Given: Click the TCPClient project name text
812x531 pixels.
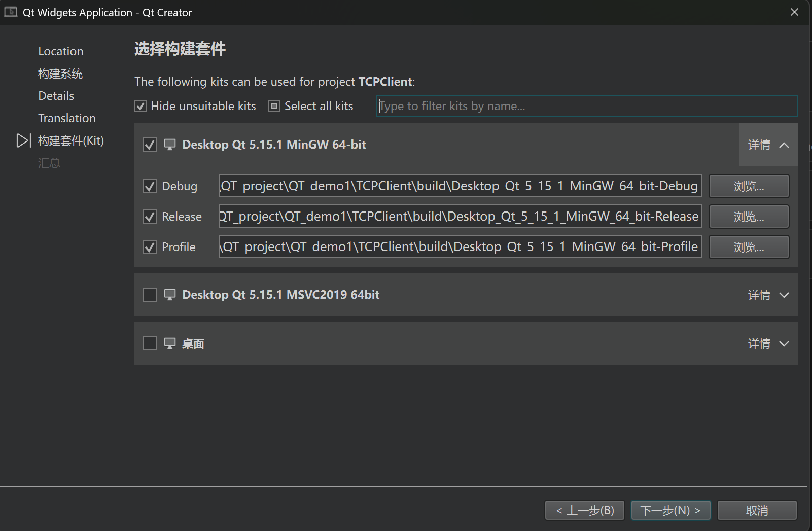Looking at the screenshot, I should pyautogui.click(x=385, y=82).
